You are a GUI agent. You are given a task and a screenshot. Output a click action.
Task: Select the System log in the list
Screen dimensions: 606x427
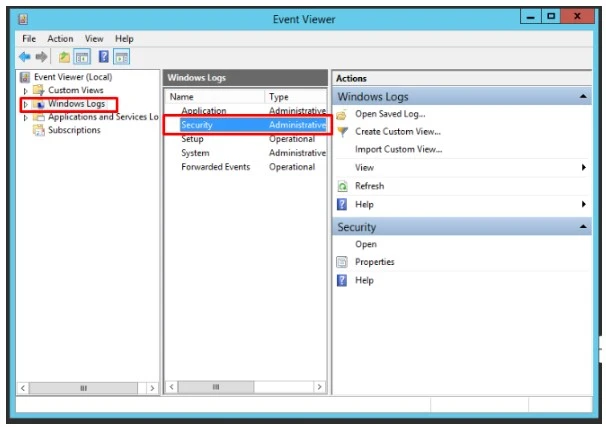tap(195, 153)
